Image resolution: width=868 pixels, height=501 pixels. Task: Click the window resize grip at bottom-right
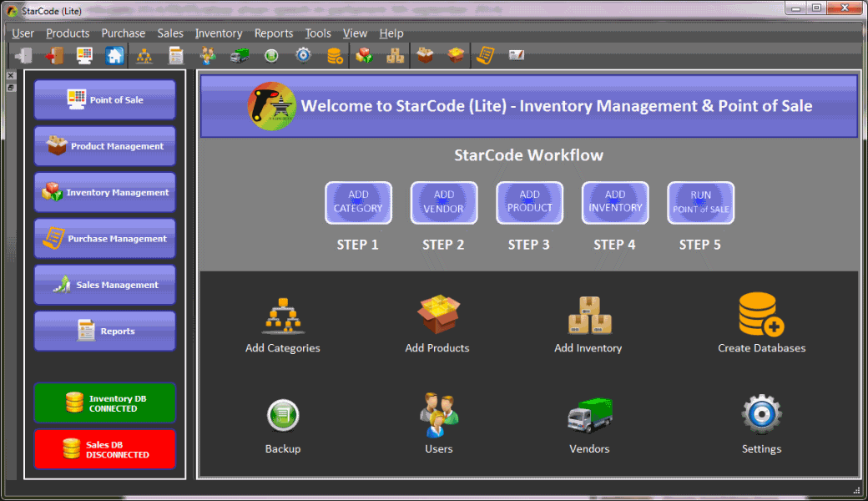(x=857, y=490)
